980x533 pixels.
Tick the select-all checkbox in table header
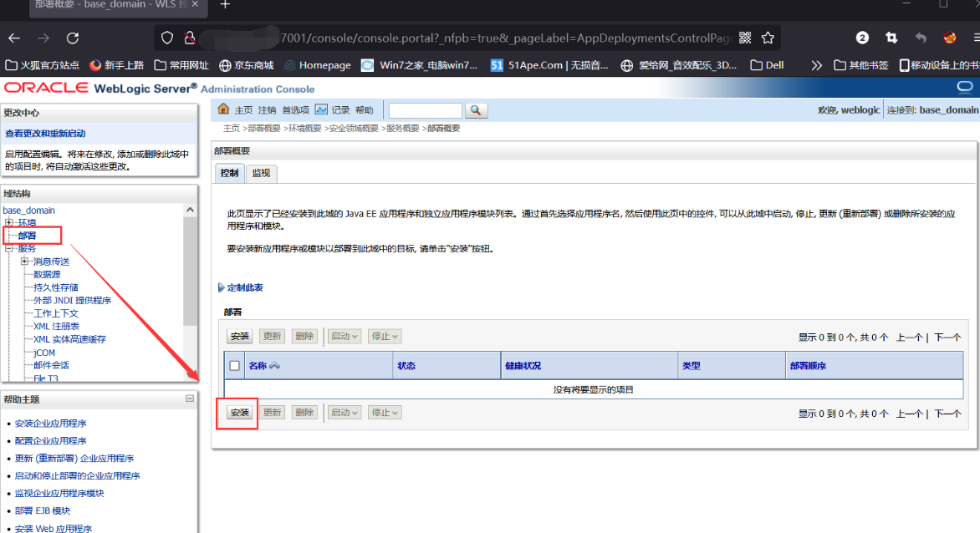coord(234,366)
